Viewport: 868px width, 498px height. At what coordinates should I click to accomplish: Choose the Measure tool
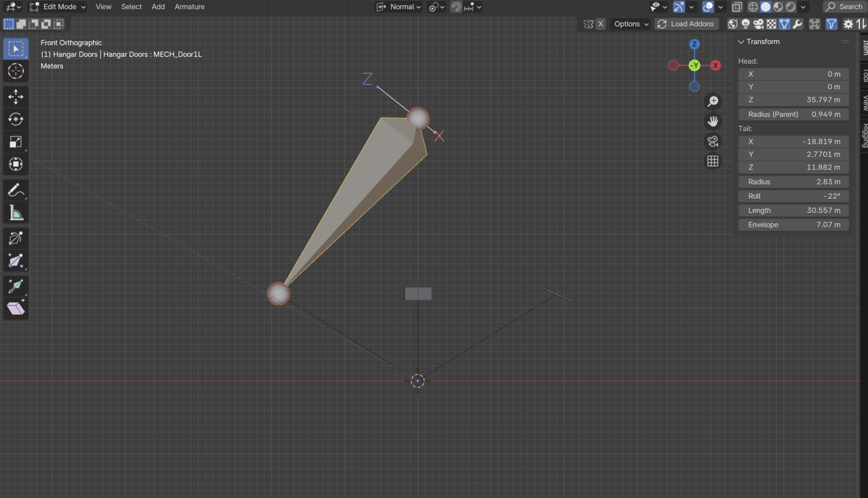click(16, 214)
